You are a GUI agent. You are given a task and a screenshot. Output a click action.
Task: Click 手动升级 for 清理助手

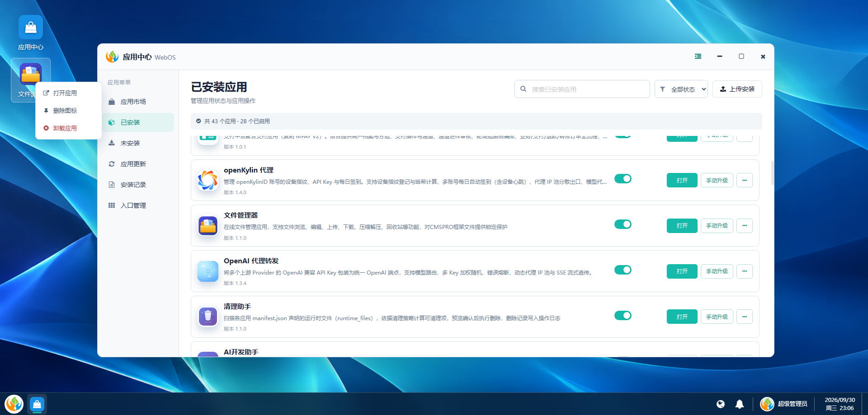pyautogui.click(x=717, y=317)
